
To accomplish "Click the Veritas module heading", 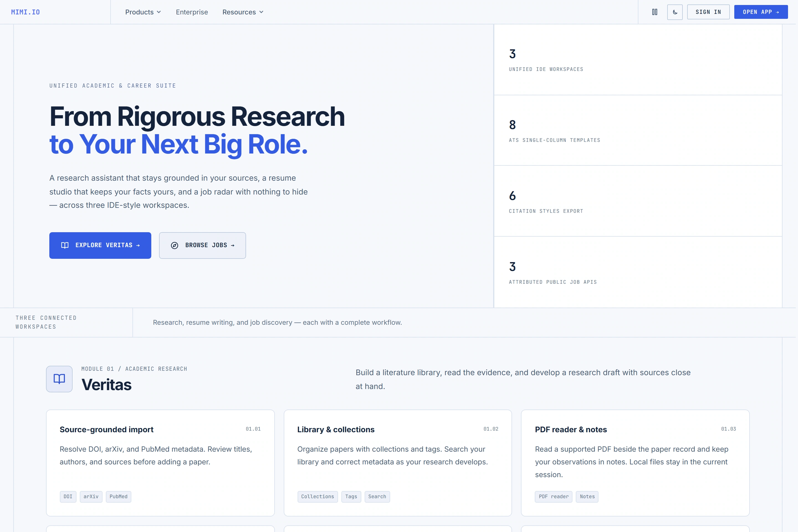I will click(106, 385).
